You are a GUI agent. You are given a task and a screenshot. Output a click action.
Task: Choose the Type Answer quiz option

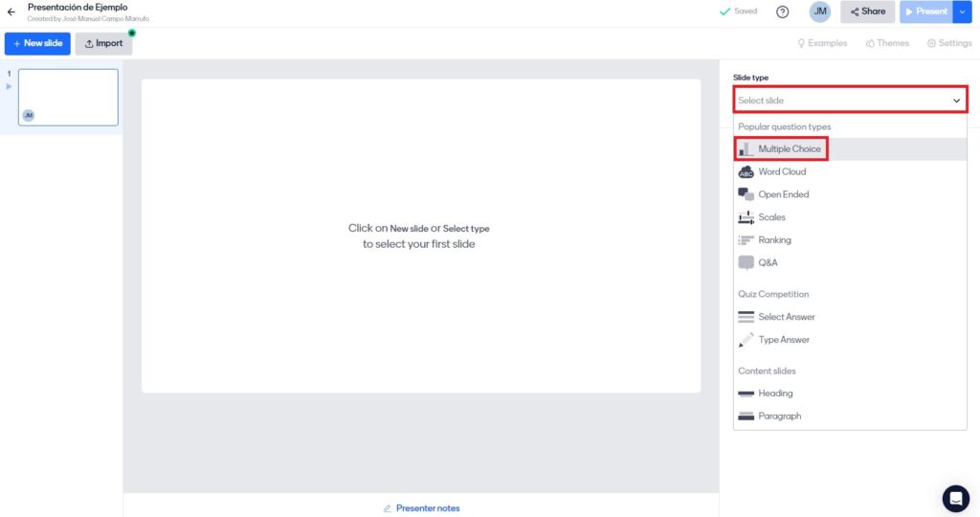[x=783, y=340]
